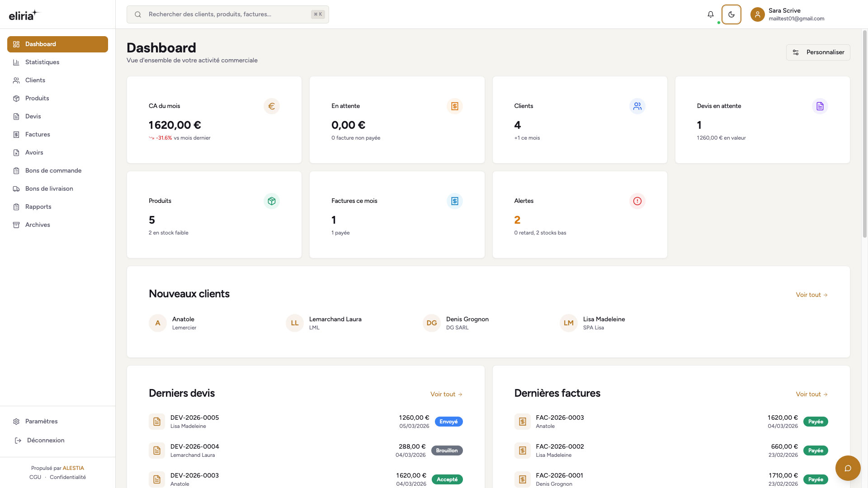868x488 pixels.
Task: Click the Déconnexion option
Action: 45,440
